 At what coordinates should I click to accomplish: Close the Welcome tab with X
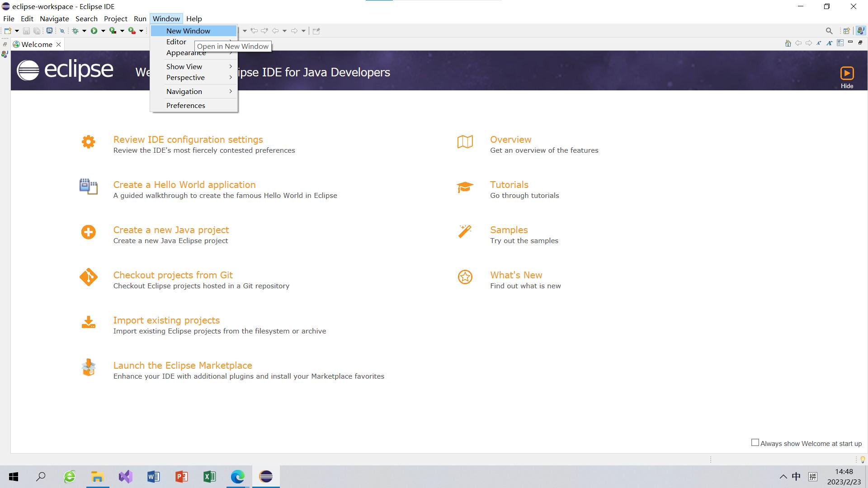coord(58,44)
